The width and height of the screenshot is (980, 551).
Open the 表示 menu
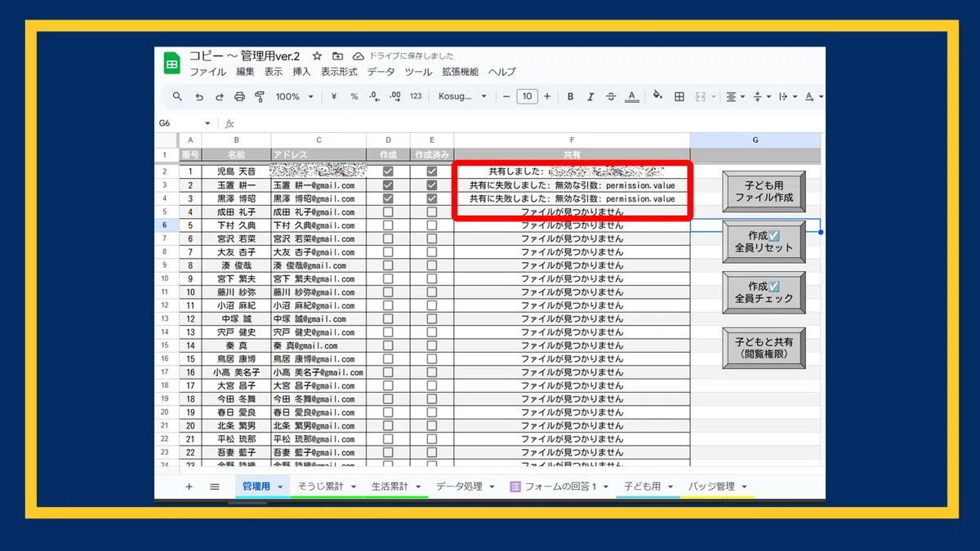coord(274,72)
